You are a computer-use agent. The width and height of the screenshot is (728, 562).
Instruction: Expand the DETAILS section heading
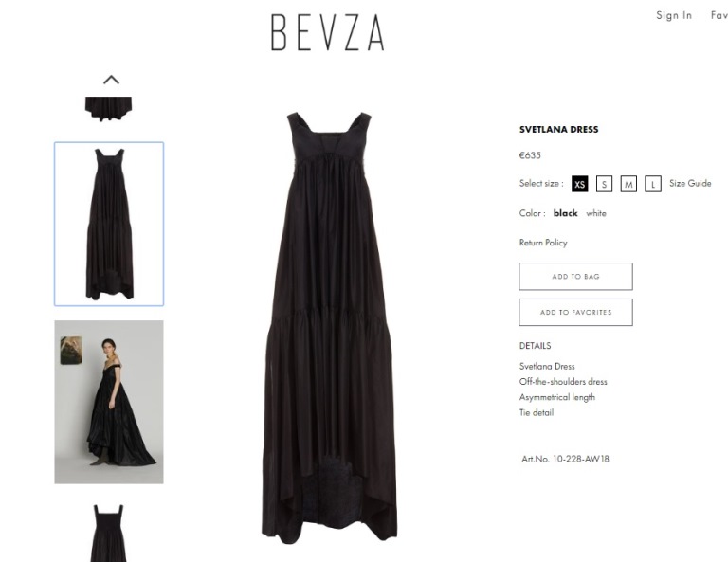tap(535, 346)
